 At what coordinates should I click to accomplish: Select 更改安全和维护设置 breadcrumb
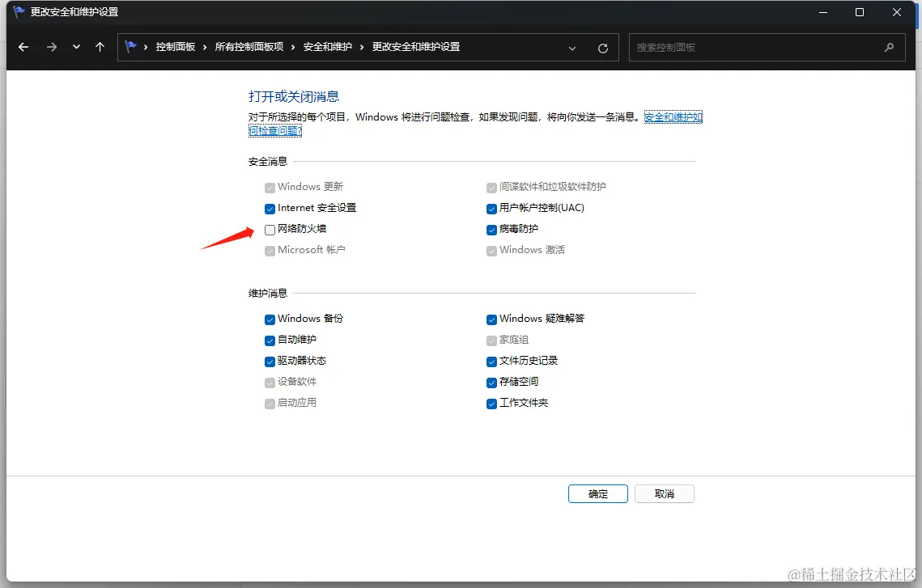416,47
